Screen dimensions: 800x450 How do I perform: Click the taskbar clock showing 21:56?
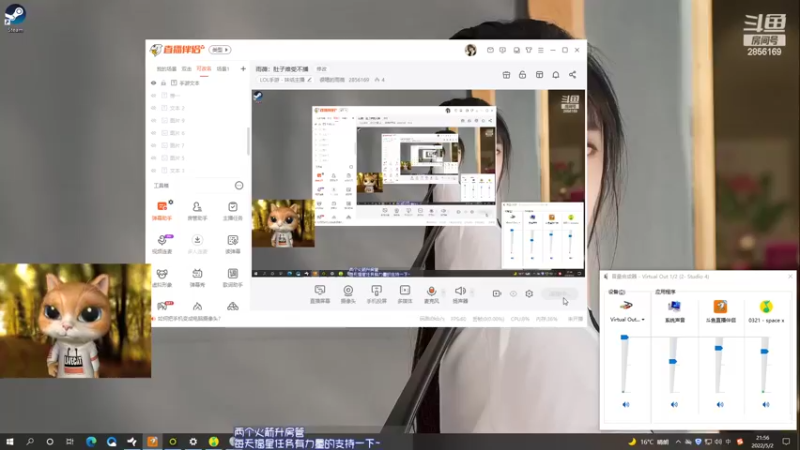(763, 441)
